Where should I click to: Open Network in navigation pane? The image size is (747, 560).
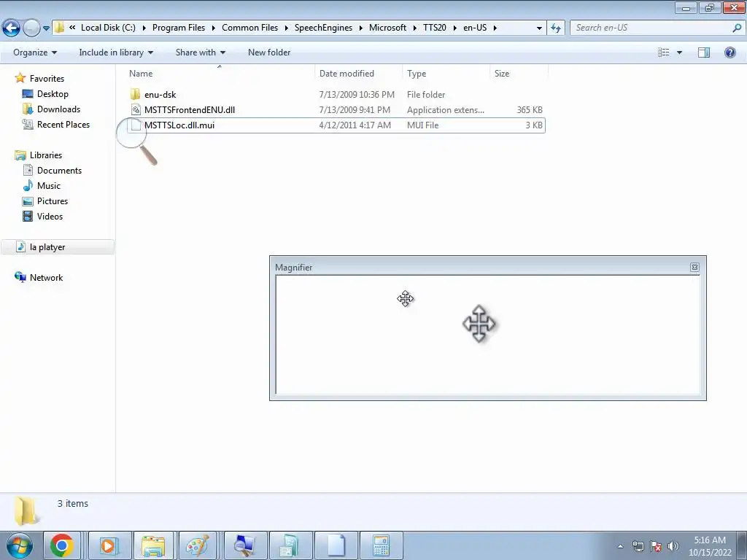[x=46, y=278]
